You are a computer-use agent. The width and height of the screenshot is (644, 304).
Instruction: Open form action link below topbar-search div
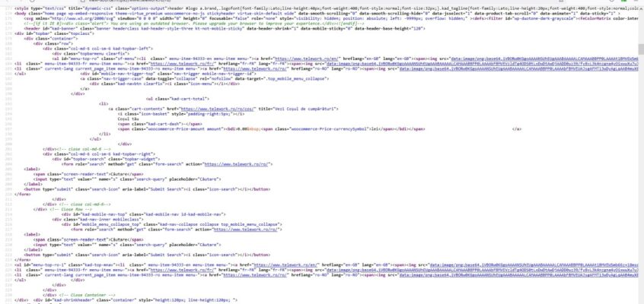[x=237, y=164]
